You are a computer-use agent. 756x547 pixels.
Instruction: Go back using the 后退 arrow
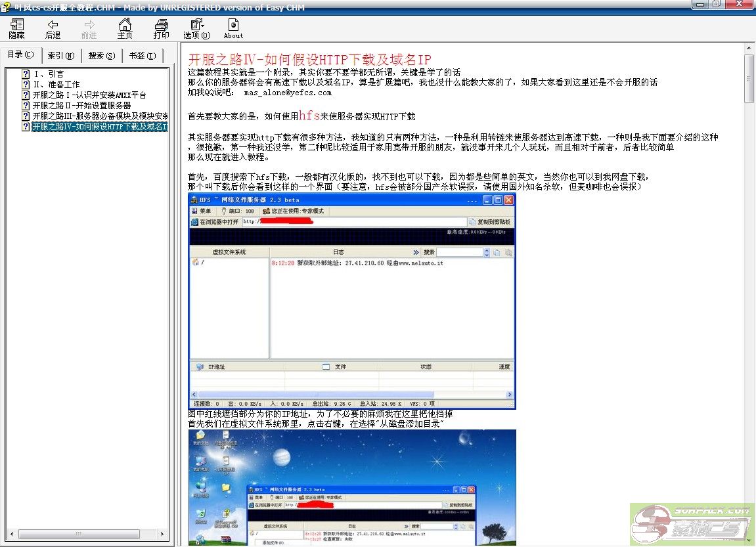coord(53,28)
